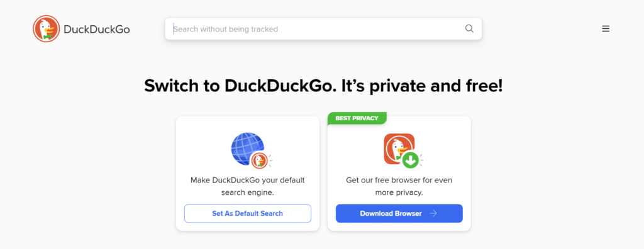Select the free browser download card
This screenshot has width=644, height=249.
399,174
